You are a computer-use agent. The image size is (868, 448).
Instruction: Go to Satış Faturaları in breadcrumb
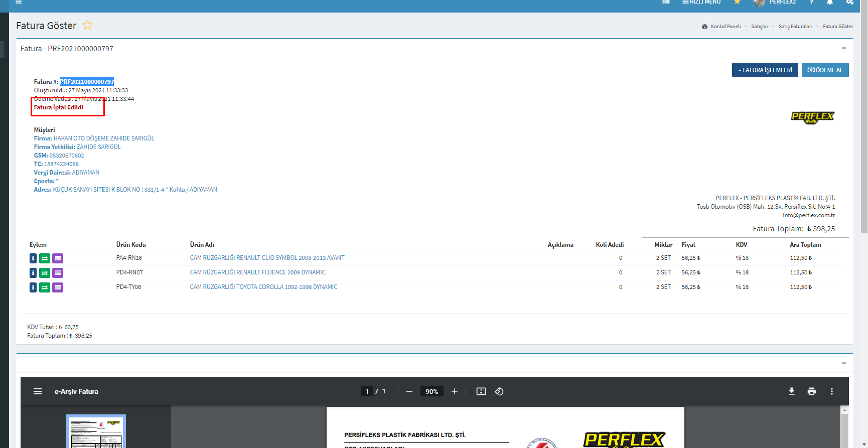(x=795, y=27)
